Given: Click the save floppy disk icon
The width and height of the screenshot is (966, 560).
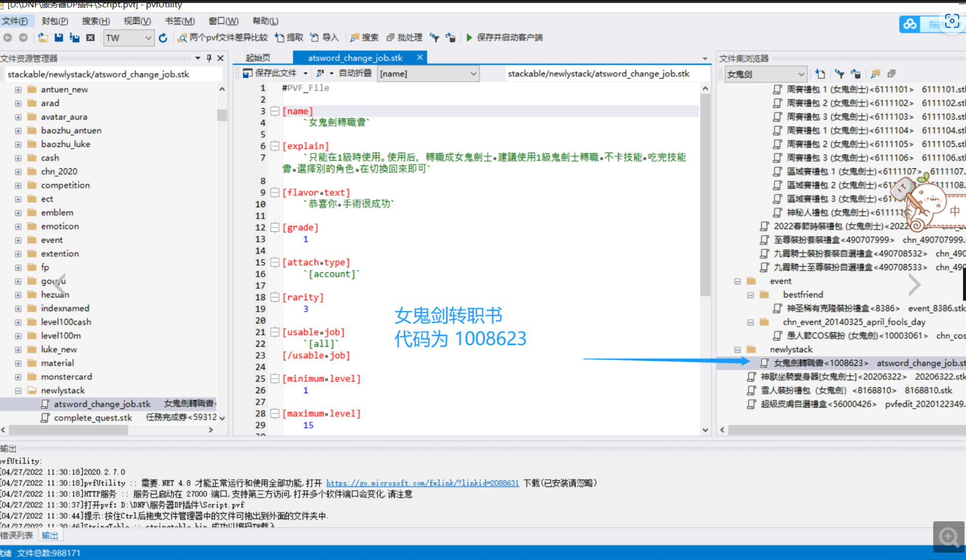Looking at the screenshot, I should (x=59, y=37).
